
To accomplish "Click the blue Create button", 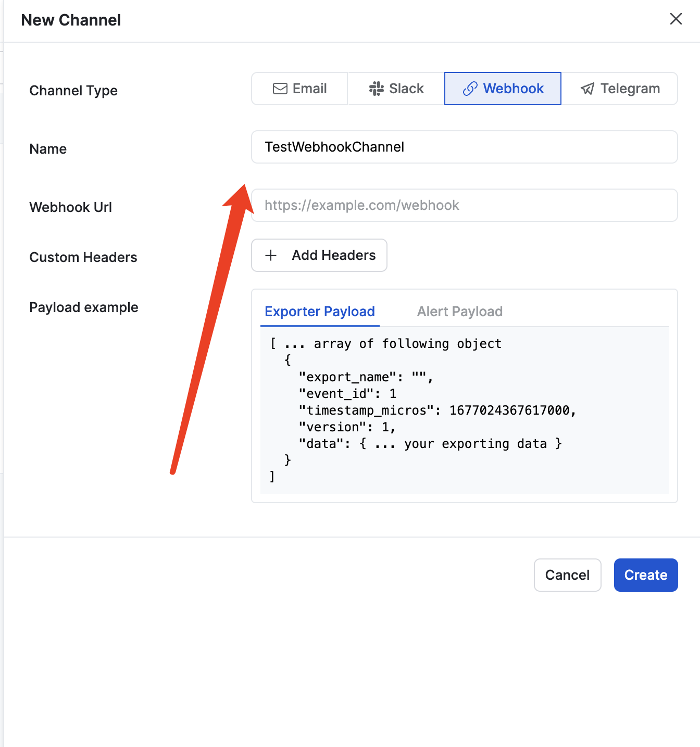I will point(645,575).
